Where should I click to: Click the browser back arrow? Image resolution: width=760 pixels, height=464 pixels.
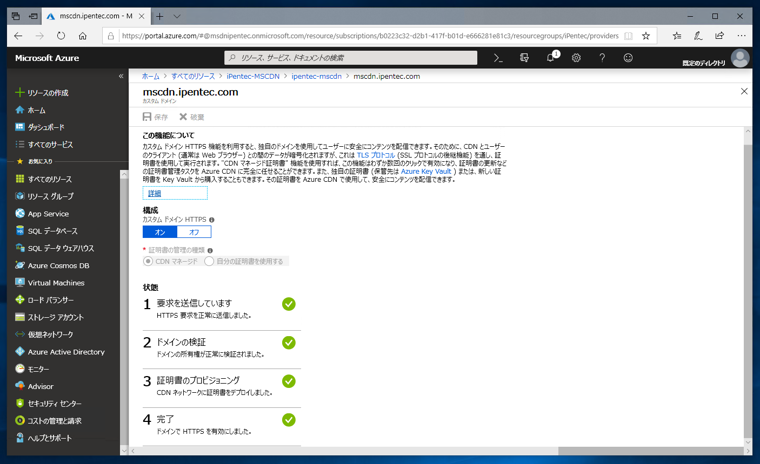(18, 36)
